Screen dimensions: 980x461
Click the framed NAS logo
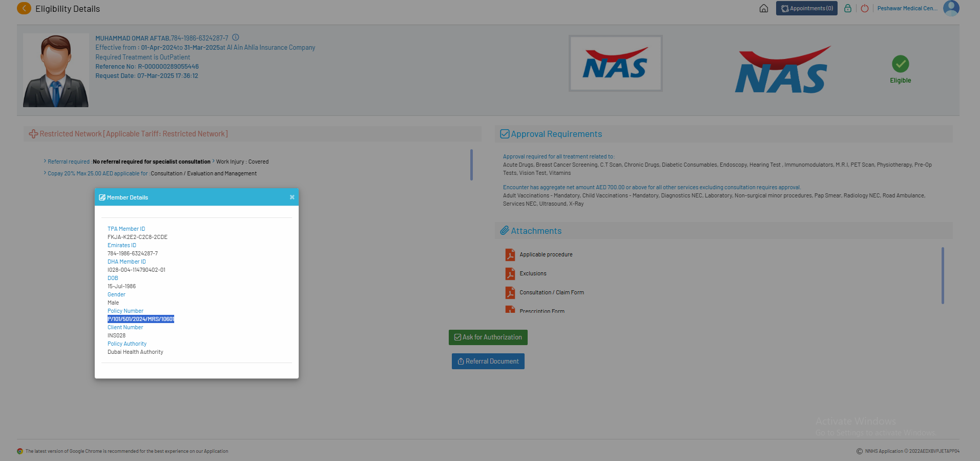point(615,64)
